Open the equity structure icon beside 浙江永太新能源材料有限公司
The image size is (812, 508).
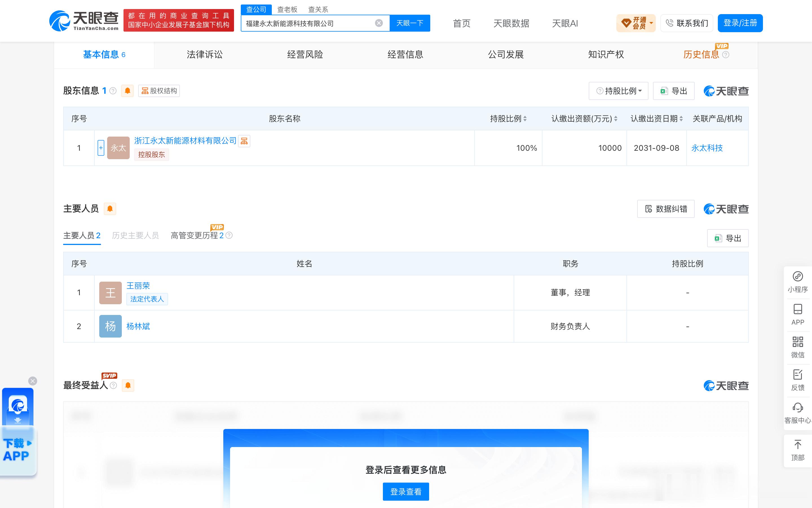click(244, 141)
